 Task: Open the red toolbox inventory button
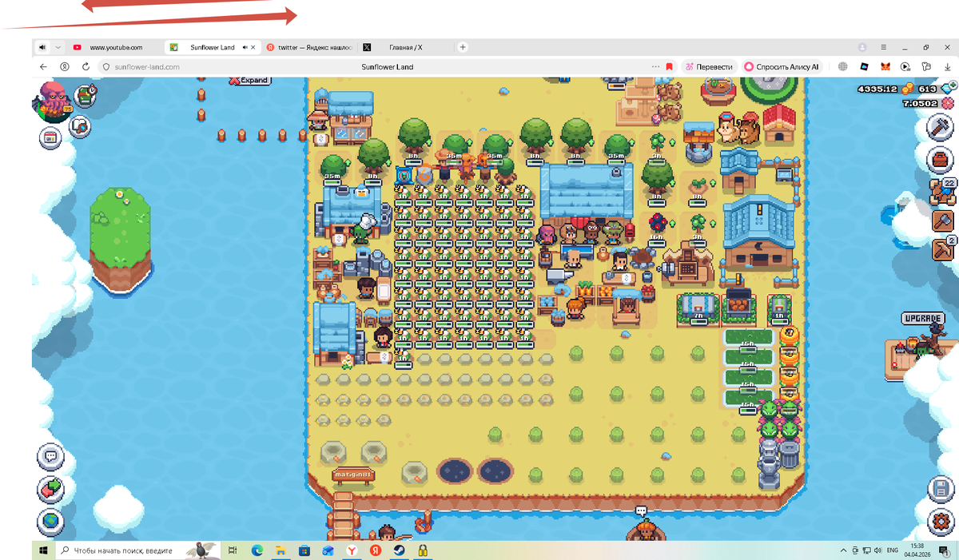[941, 159]
